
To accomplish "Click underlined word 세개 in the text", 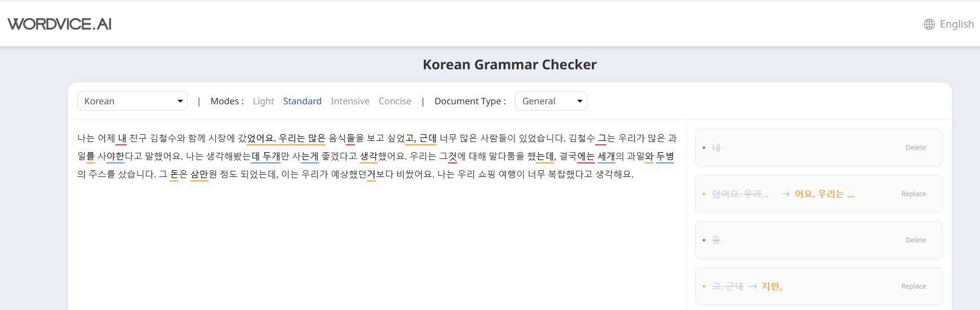I will [606, 157].
